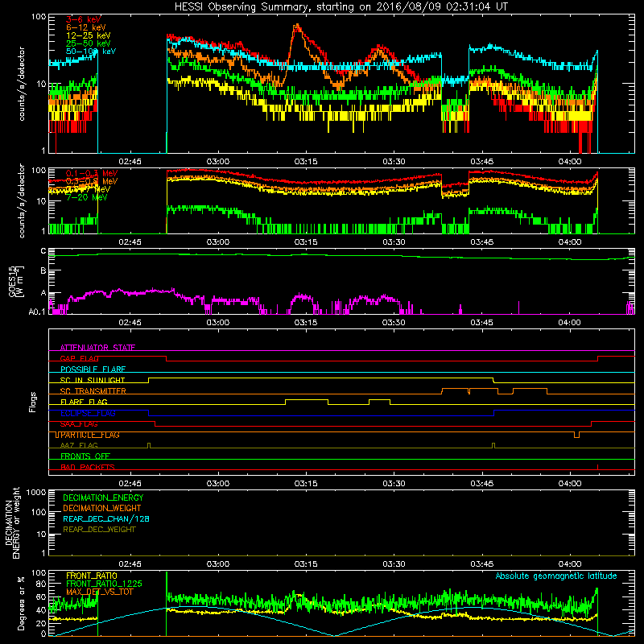Screen dimensions: 644x644
Task: Click the counts/s/detector label of keV plot
Action: [x=22, y=84]
